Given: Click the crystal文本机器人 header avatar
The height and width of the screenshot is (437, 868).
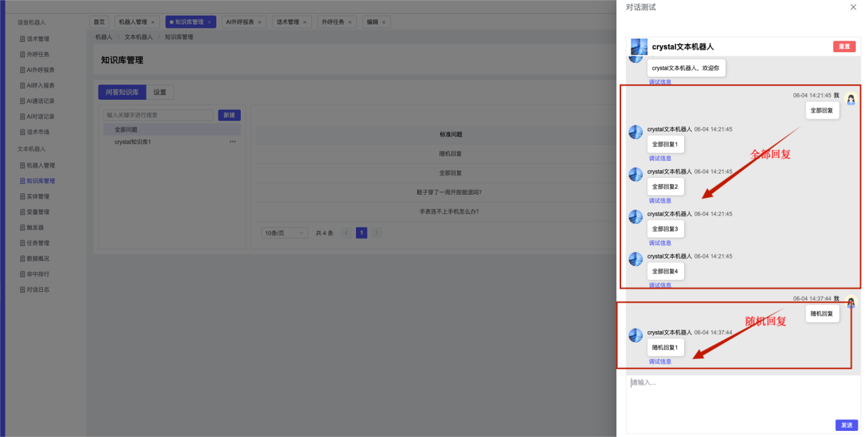Looking at the screenshot, I should click(x=639, y=47).
